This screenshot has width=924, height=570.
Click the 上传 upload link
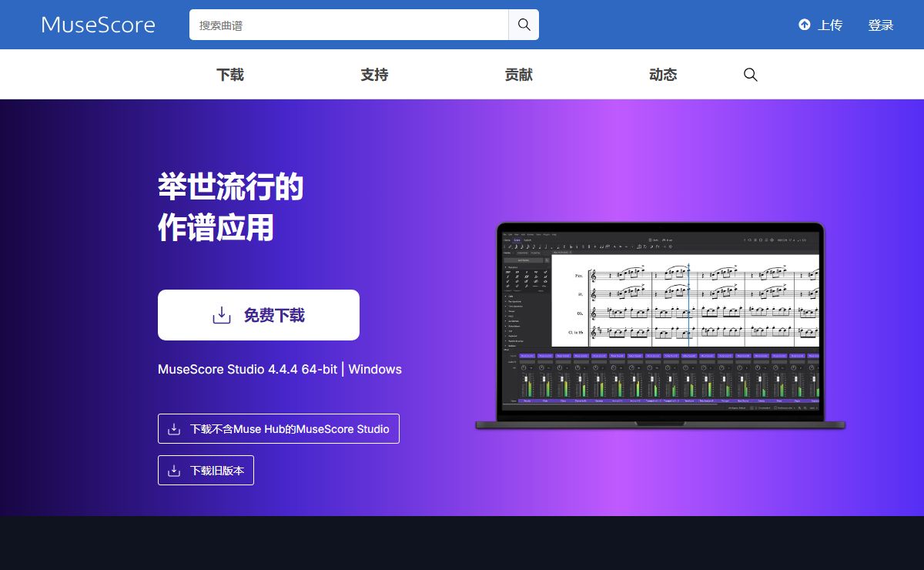820,25
